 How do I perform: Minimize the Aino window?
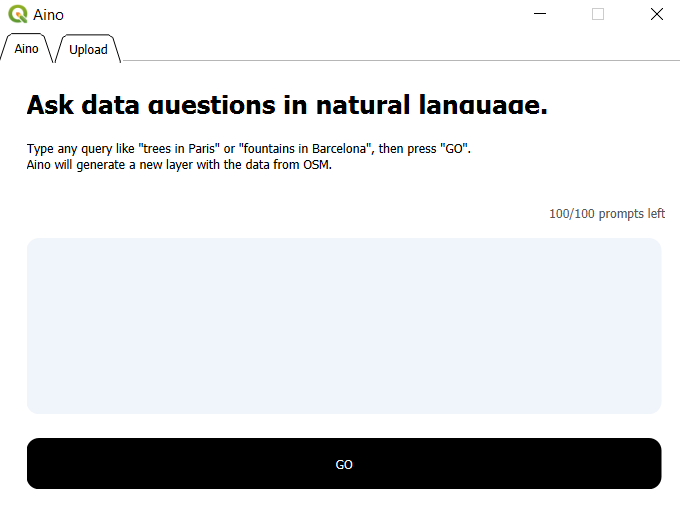540,15
